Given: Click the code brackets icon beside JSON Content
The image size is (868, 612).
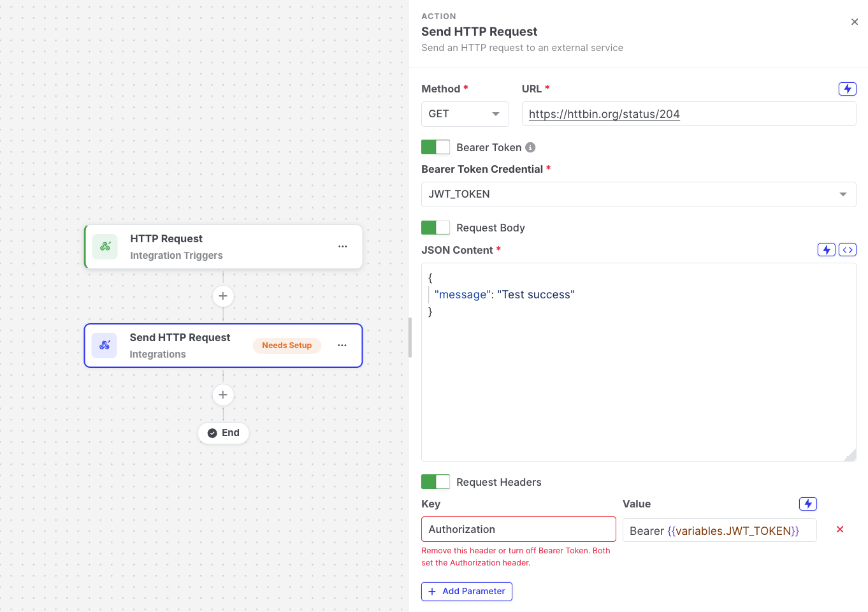Looking at the screenshot, I should (x=848, y=250).
